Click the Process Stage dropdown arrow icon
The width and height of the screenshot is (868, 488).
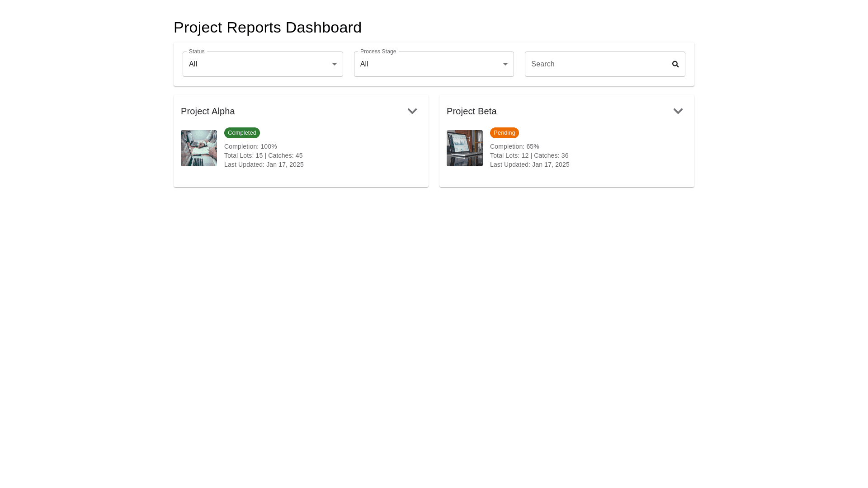tap(505, 64)
